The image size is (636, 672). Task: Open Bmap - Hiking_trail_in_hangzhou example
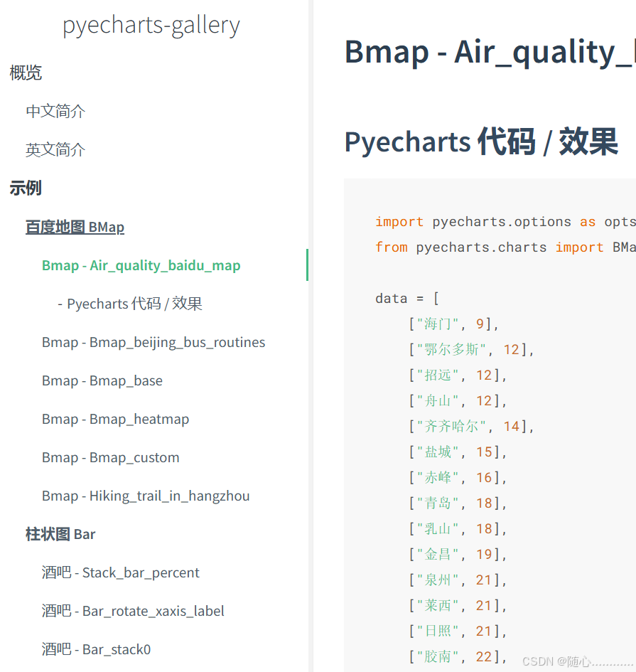click(x=146, y=496)
